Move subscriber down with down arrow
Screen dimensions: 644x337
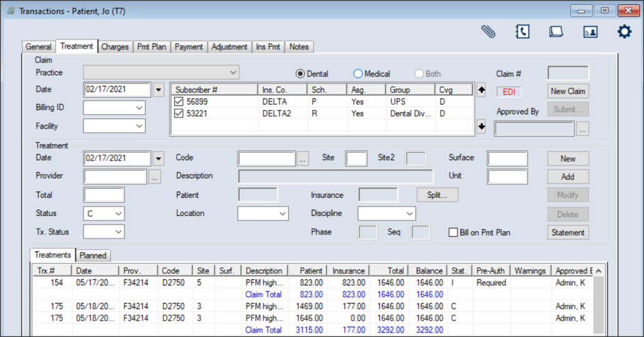(x=481, y=127)
